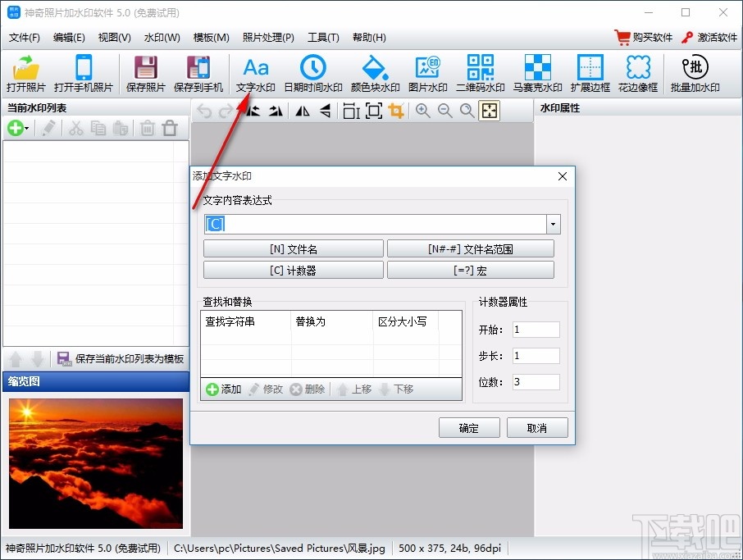
Task: Open the 模板(M) menu
Action: [x=211, y=38]
